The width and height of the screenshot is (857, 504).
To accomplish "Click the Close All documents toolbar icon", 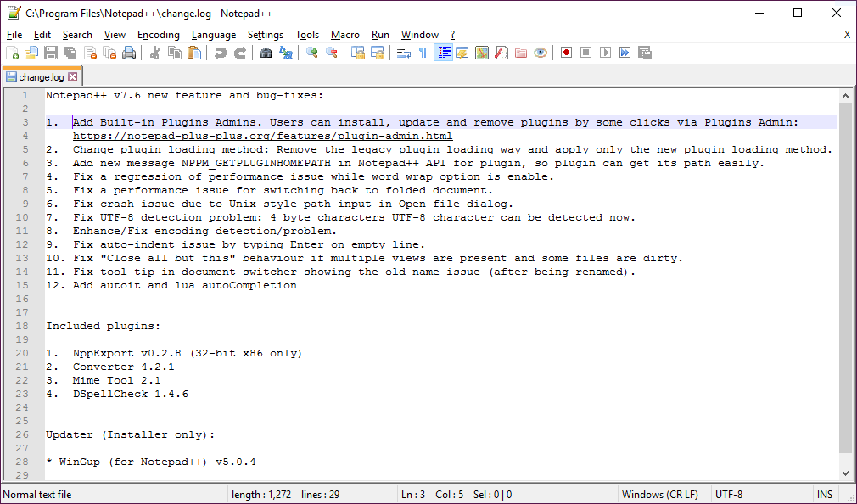I will pyautogui.click(x=109, y=53).
